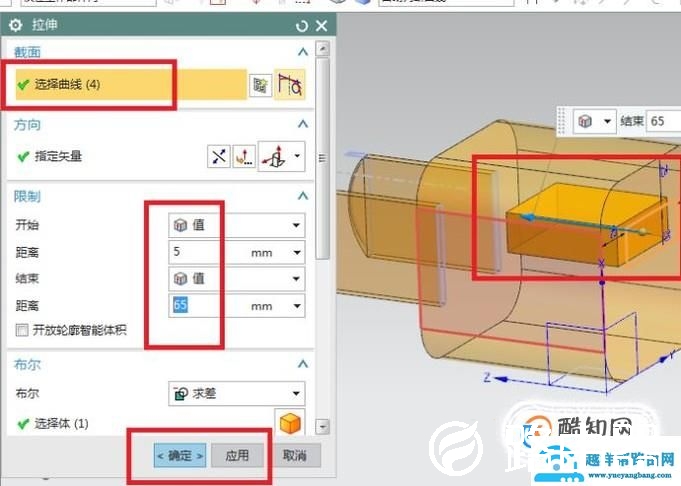
Task: Click the orange body icon beside 选择体
Action: pos(288,423)
